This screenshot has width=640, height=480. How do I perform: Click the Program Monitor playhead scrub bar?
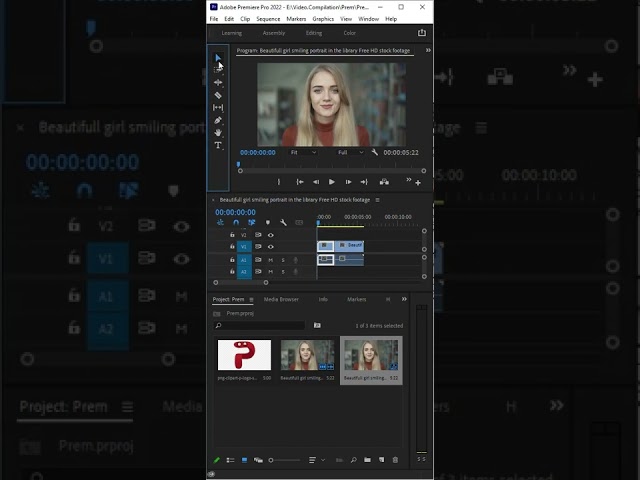[331, 165]
